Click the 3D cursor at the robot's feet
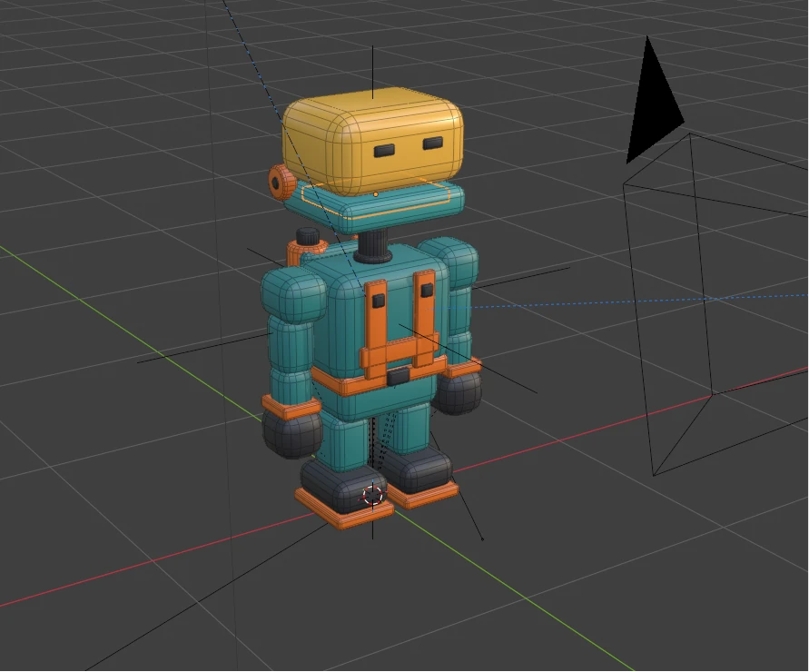Screen dimensions: 809x672 [x=372, y=496]
